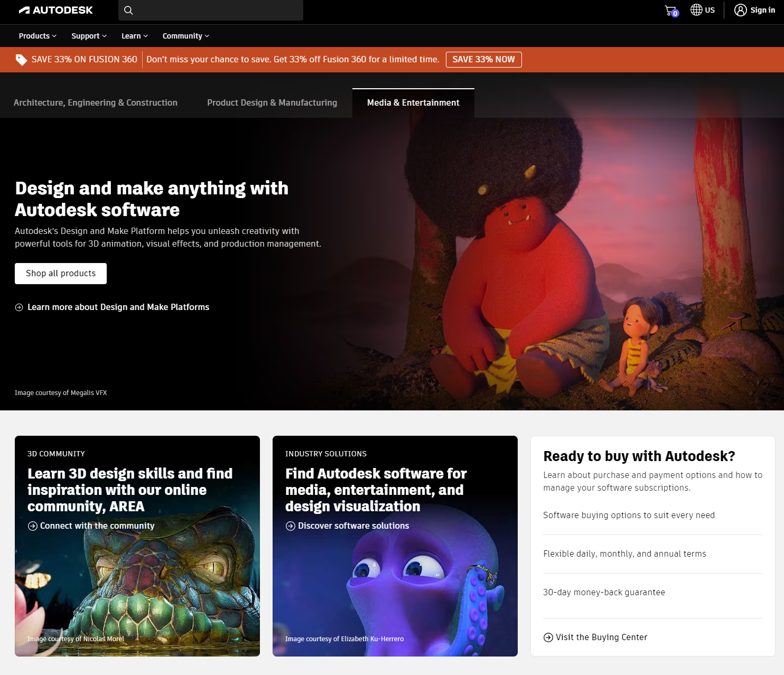
Task: Click 'Image courtesy of Nicolas Morel' caption
Action: click(x=76, y=639)
